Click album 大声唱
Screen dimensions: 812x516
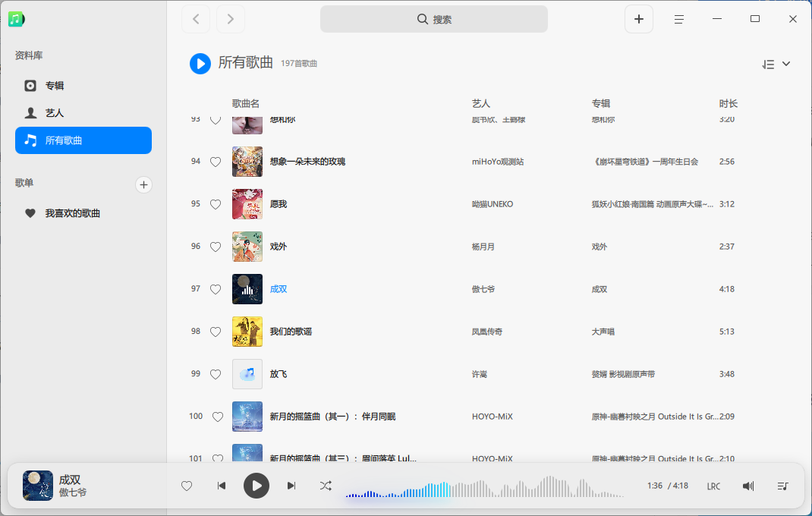603,332
